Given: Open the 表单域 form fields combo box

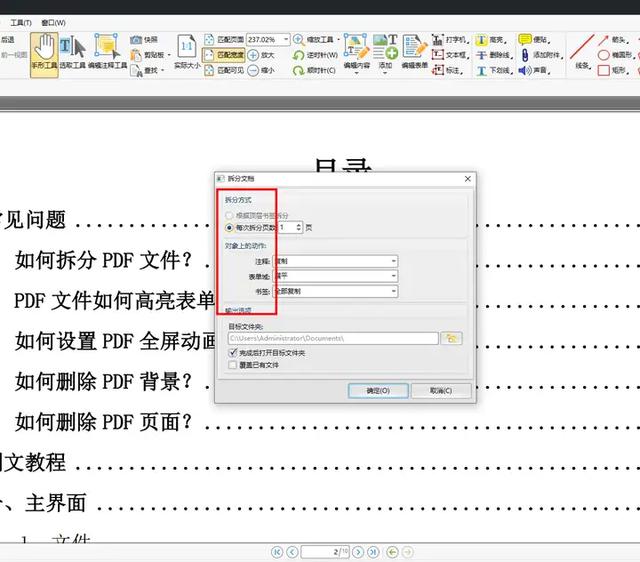Looking at the screenshot, I should point(335,276).
